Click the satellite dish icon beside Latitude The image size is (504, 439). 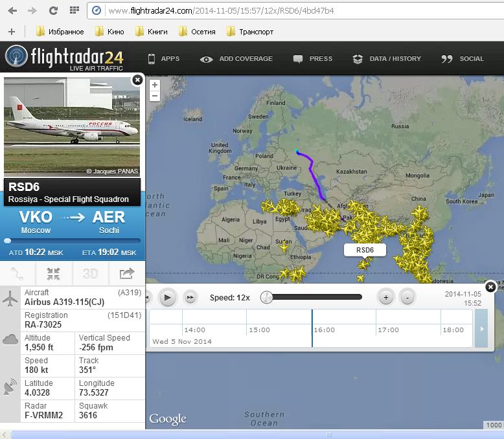[10, 387]
